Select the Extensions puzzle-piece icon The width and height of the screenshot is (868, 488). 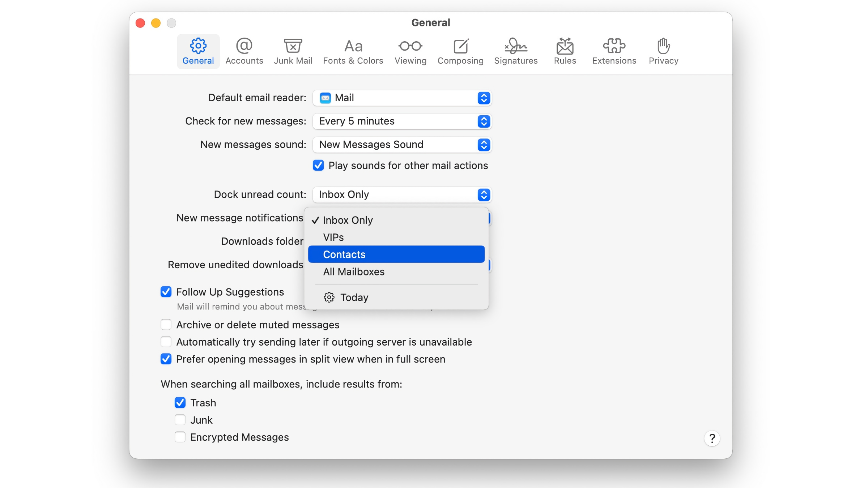614,51
